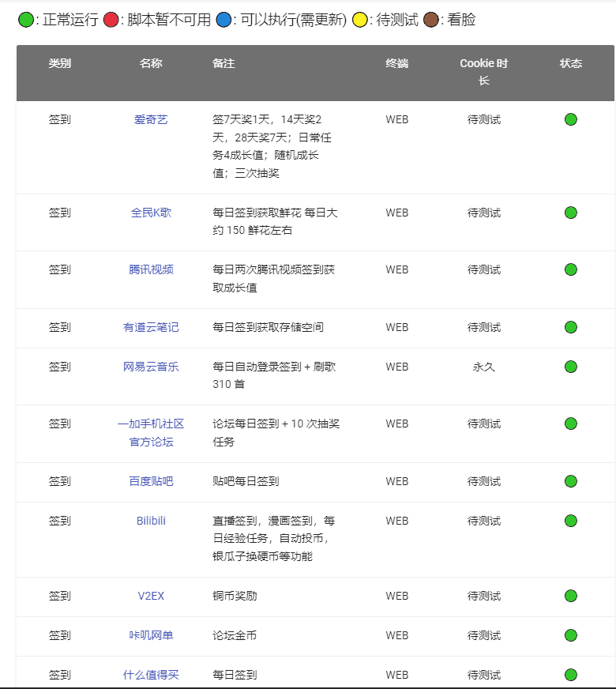Follow the 网易云音乐 link
Screen dimensions: 616x689
click(x=151, y=367)
